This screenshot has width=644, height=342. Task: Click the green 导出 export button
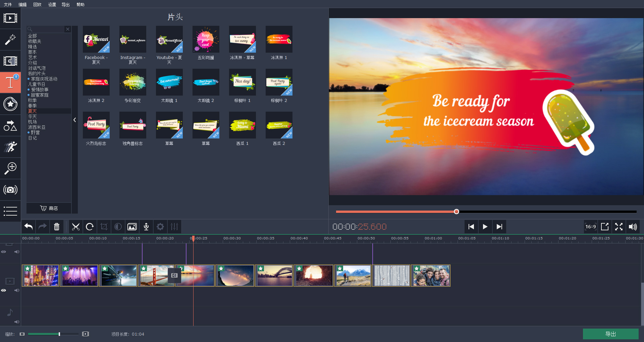[610, 334]
